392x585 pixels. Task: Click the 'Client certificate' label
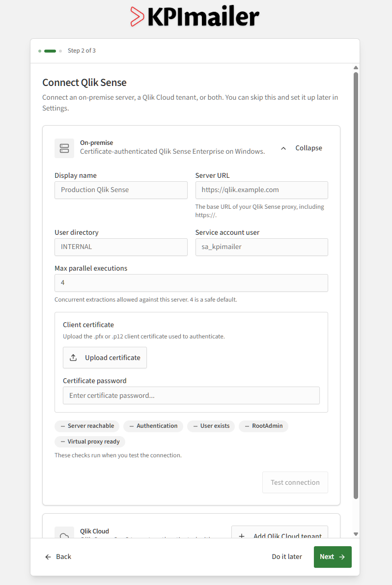[x=88, y=325]
